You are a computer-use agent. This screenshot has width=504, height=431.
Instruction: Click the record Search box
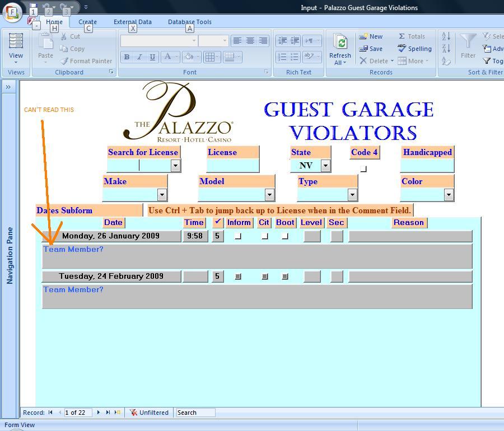[x=196, y=413]
